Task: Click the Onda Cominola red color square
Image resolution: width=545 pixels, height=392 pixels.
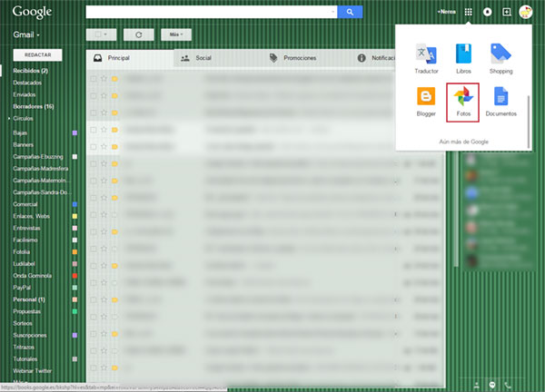Action: [x=74, y=276]
